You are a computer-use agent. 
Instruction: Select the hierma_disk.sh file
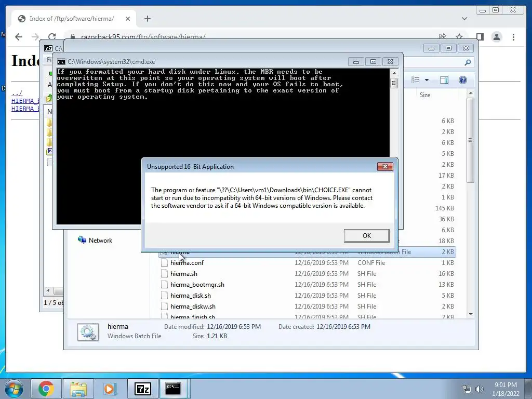[x=307, y=295]
